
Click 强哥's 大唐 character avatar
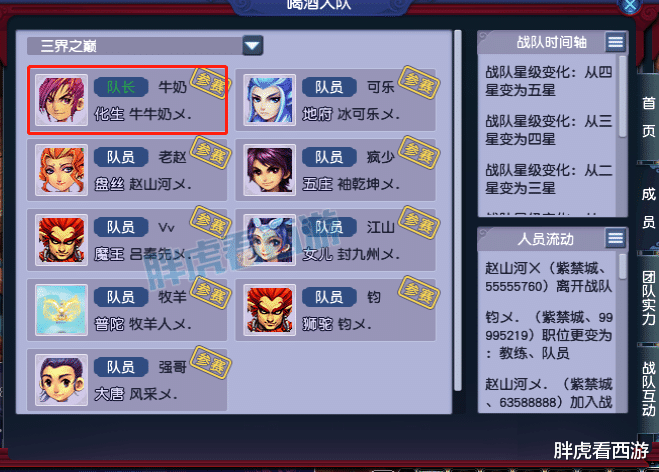(x=61, y=380)
